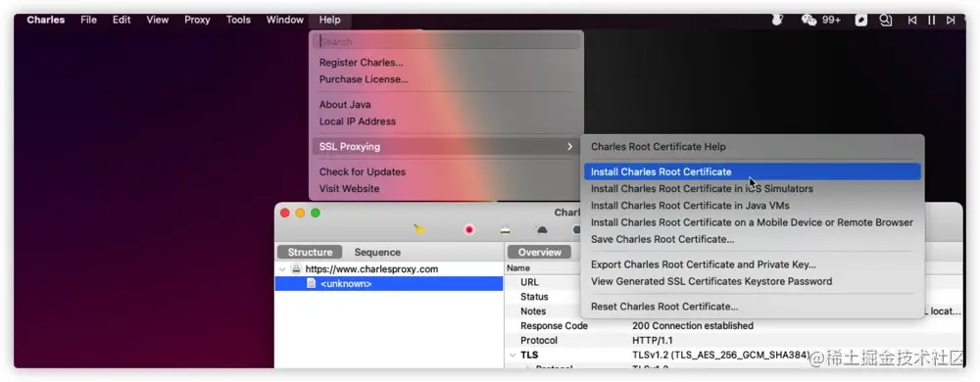The width and height of the screenshot is (980, 382).
Task: Open the View menu
Action: click(x=158, y=20)
